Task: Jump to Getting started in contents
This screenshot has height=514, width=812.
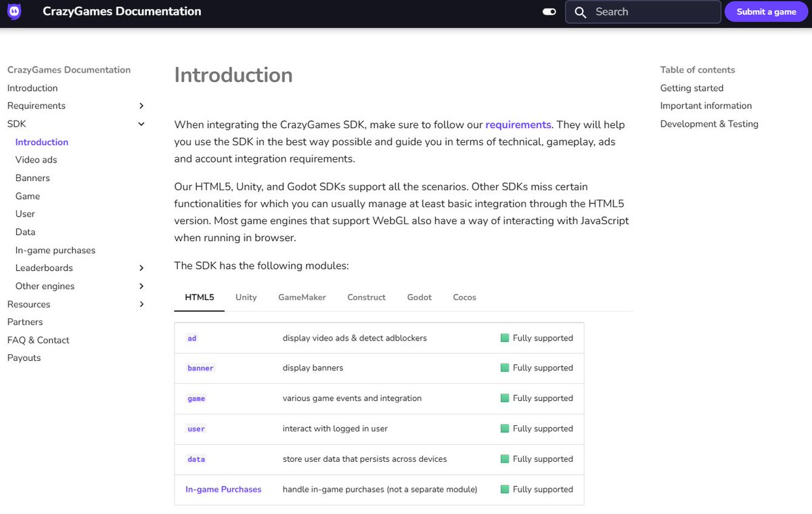Action: click(692, 88)
